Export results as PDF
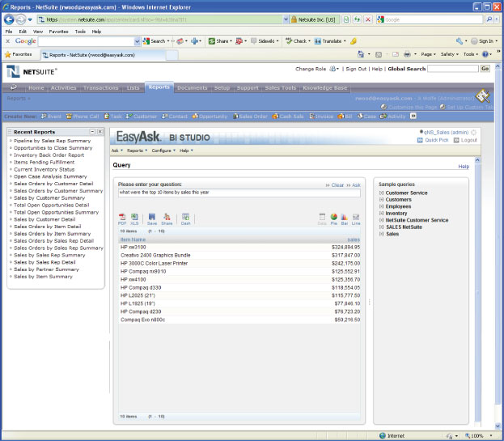The height and width of the screenshot is (441, 504). tap(122, 219)
